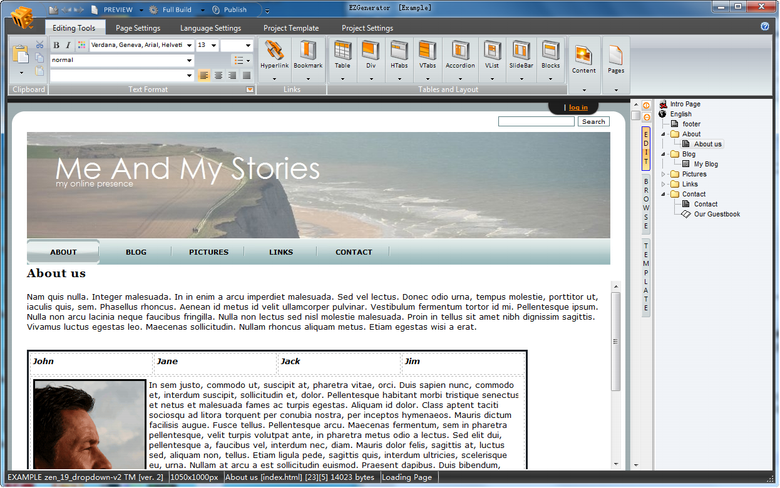
Task: Switch to the Page Settings tab
Action: click(137, 28)
